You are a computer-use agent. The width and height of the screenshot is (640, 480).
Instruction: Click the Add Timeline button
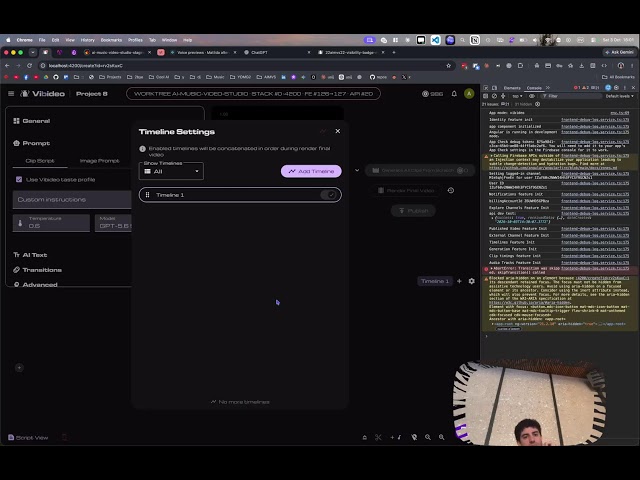point(311,171)
